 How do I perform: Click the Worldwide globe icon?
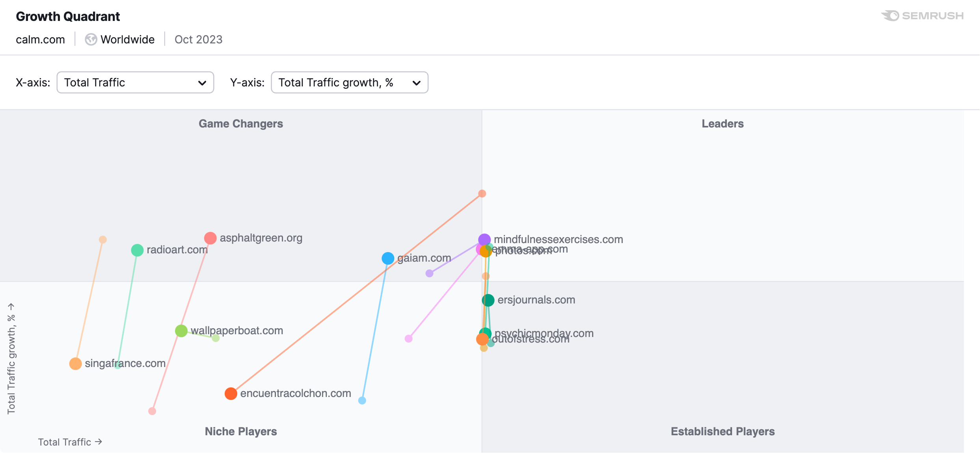coord(91,39)
